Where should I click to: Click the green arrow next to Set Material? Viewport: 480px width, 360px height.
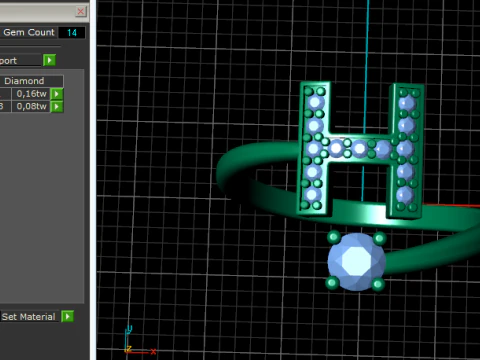click(68, 316)
